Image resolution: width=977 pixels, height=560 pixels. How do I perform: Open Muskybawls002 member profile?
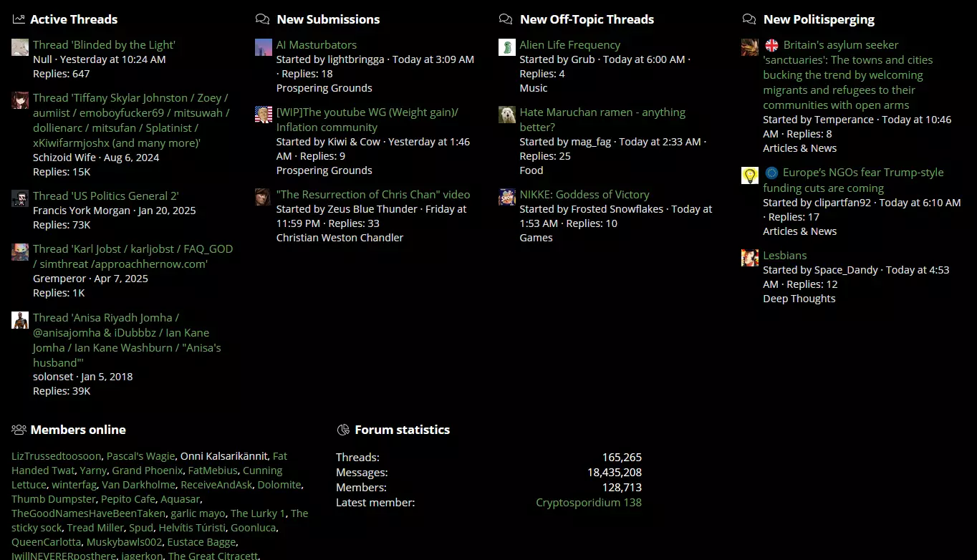[x=125, y=543]
